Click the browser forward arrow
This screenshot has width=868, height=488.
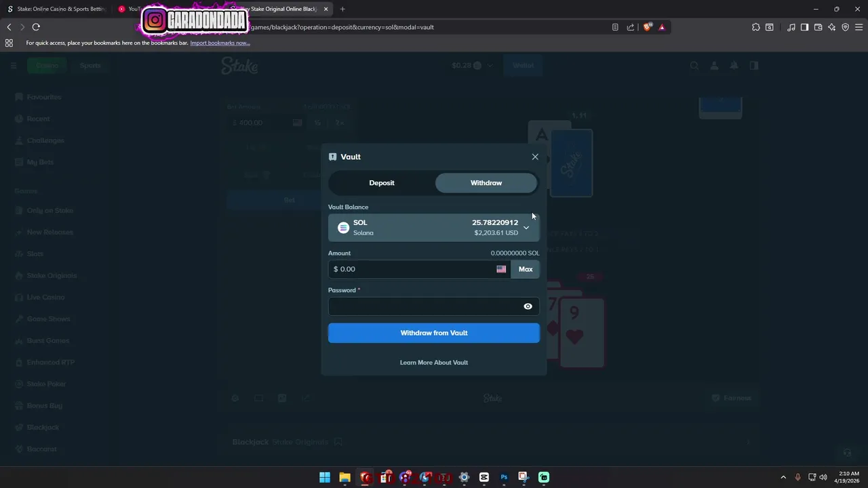(22, 27)
